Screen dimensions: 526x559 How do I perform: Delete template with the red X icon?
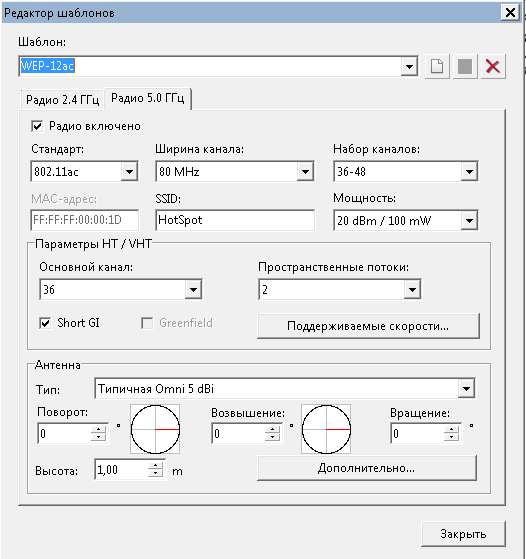coord(493,66)
